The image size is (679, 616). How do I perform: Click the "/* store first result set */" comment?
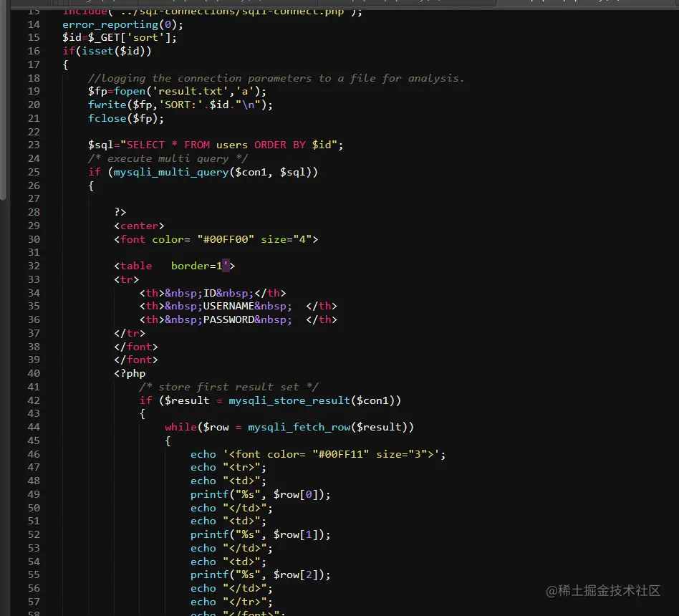pyautogui.click(x=228, y=387)
